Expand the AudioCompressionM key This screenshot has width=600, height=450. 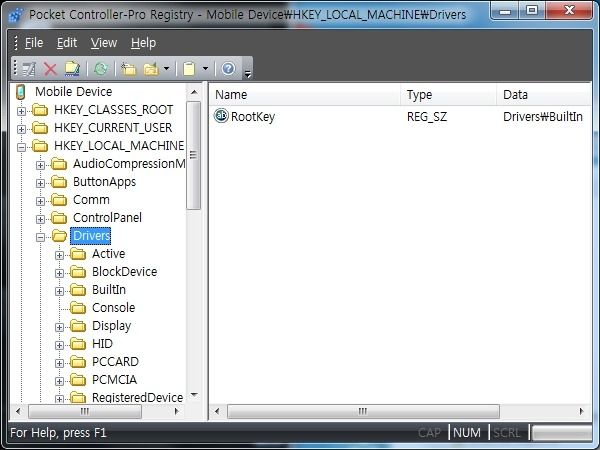[x=40, y=165]
